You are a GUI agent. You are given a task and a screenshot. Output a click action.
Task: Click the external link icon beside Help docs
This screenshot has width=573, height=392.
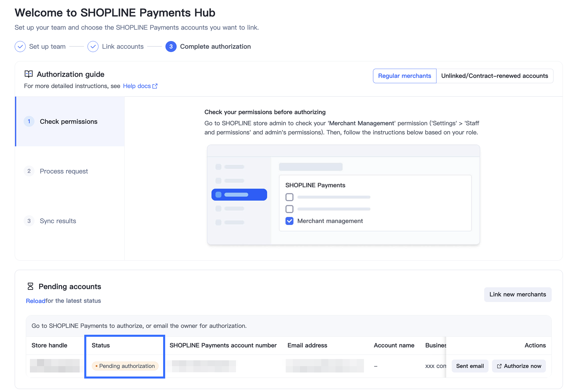(155, 86)
